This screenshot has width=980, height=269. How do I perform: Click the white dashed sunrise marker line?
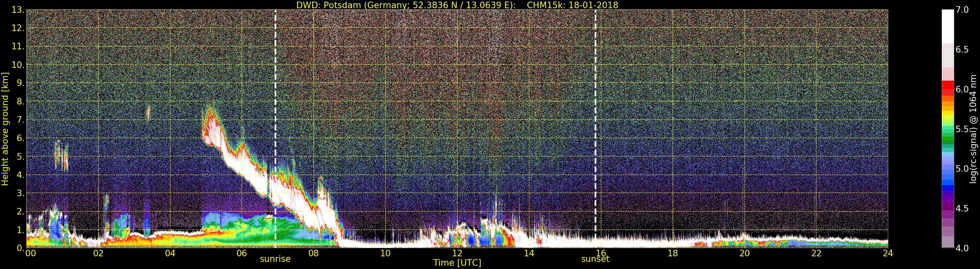tap(275, 129)
